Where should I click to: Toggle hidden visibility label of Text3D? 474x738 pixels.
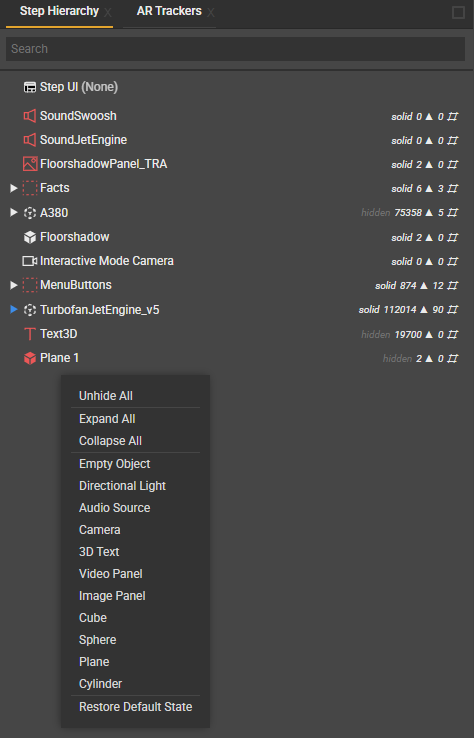(375, 334)
